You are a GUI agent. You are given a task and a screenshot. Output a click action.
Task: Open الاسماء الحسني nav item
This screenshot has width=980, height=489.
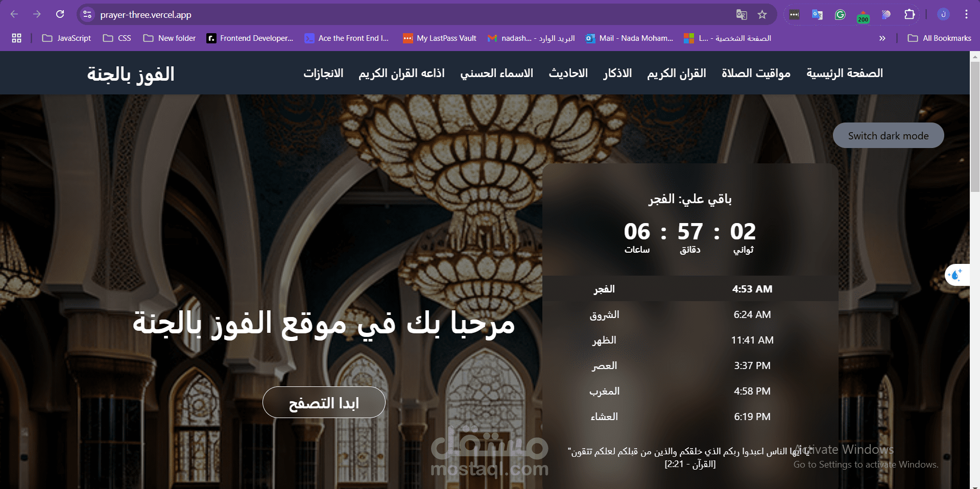coord(496,73)
